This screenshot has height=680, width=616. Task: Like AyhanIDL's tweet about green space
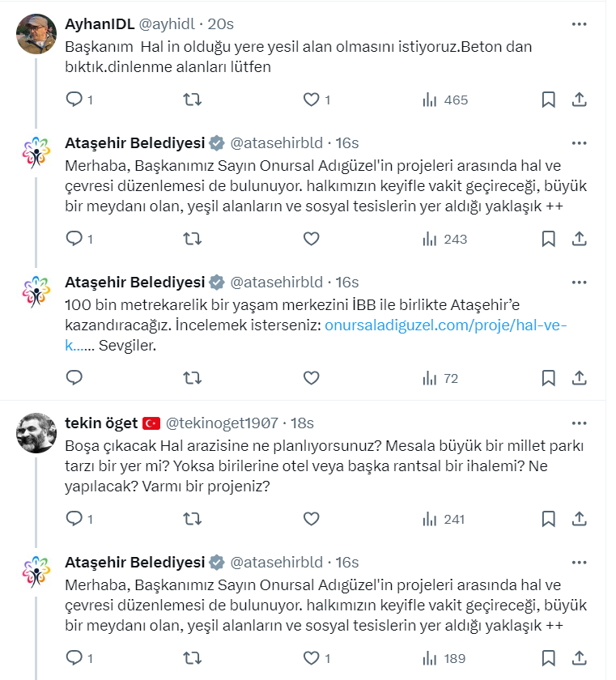coord(312,100)
